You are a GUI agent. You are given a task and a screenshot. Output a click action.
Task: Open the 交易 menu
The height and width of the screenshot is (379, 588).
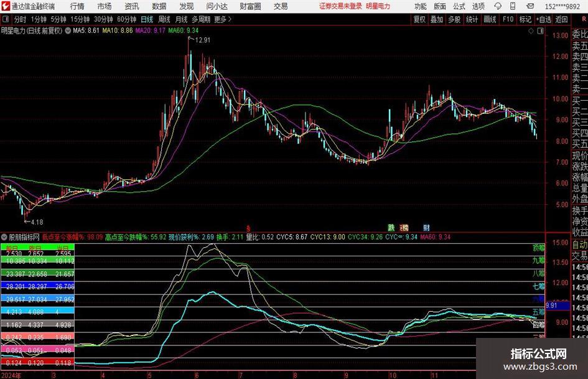tap(281, 6)
